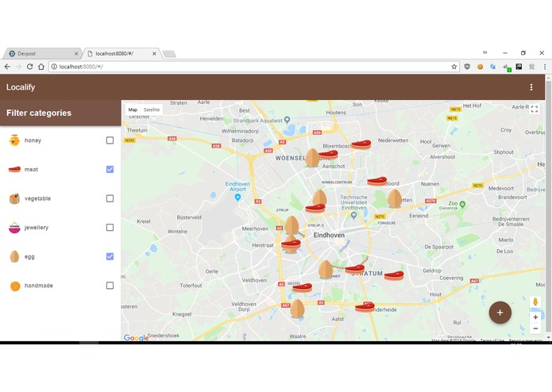This screenshot has width=552, height=392.
Task: Uncheck the egg filter checkbox
Action: 110,256
